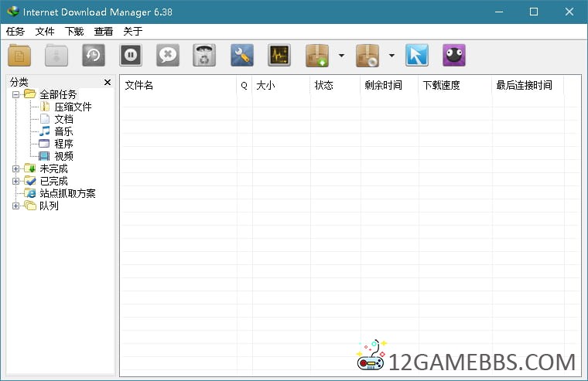This screenshot has width=588, height=381.
Task: Open options via the wrench icon
Action: pos(242,56)
